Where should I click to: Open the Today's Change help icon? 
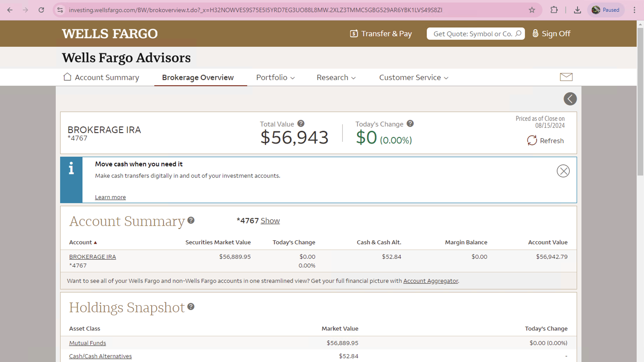coord(410,124)
